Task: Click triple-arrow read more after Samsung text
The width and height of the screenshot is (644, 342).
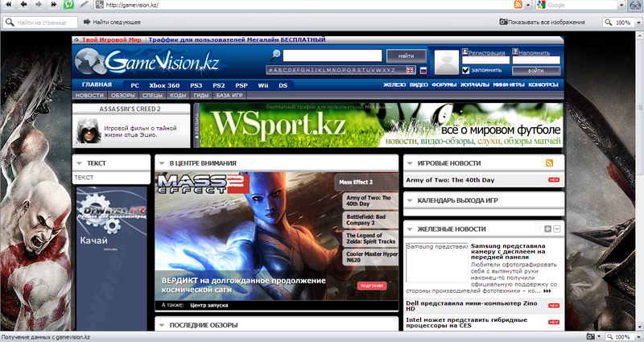Action: 547,291
